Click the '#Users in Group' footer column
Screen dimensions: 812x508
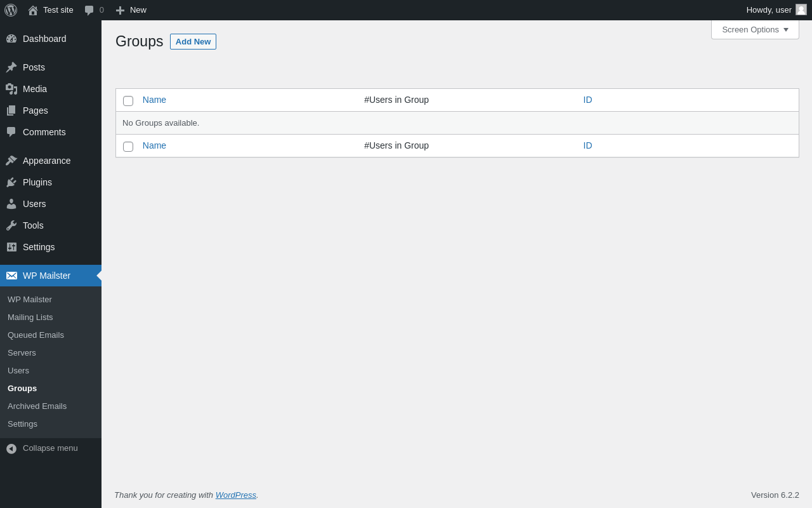[396, 145]
